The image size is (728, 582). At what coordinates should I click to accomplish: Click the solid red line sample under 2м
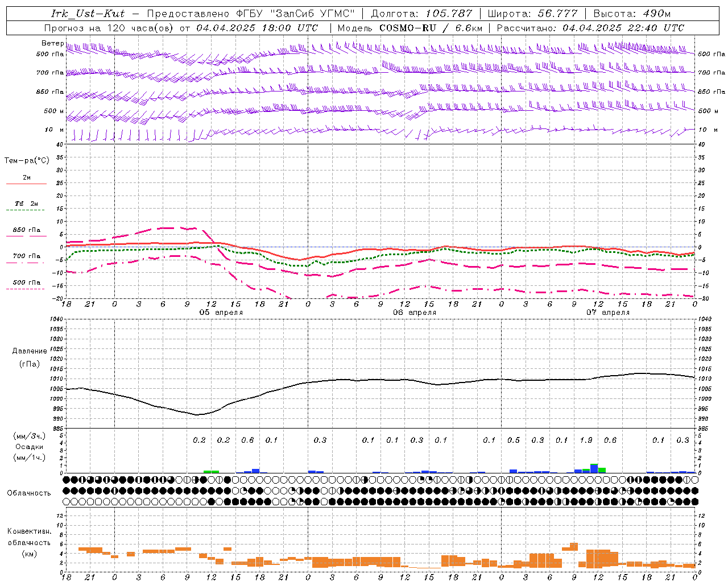point(27,184)
